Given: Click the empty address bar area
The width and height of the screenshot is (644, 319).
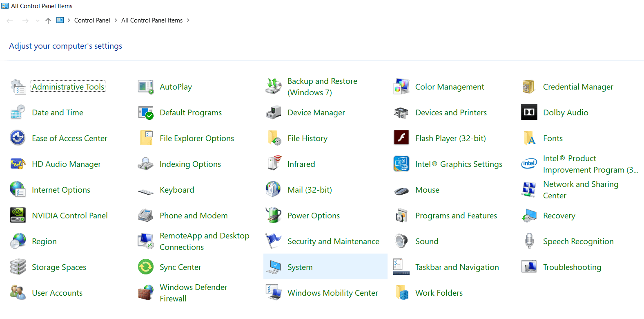Looking at the screenshot, I should click(408, 20).
